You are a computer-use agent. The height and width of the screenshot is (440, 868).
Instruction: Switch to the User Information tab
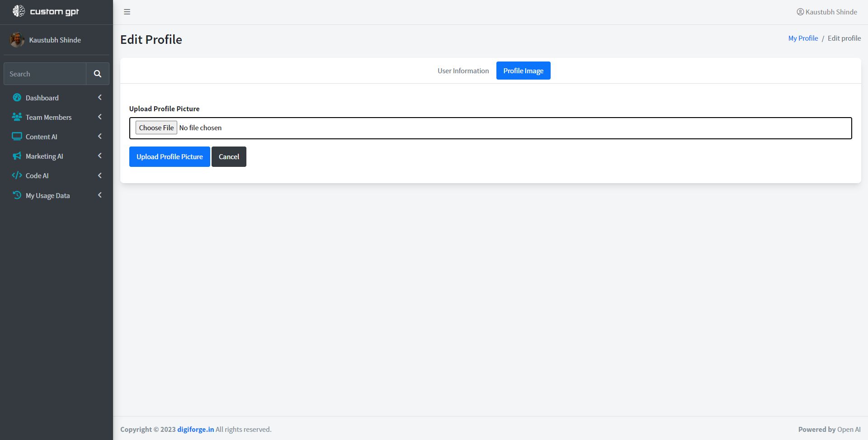point(463,71)
